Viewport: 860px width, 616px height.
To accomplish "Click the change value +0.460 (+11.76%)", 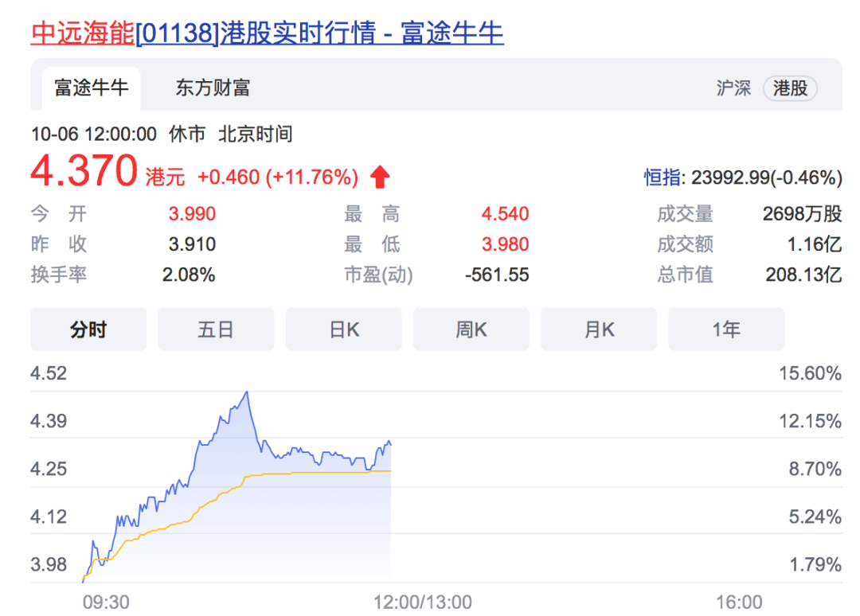I will tap(278, 177).
